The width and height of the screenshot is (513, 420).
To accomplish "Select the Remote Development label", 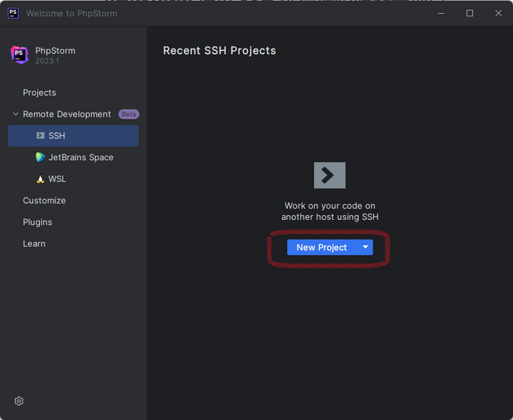I will pyautogui.click(x=67, y=114).
